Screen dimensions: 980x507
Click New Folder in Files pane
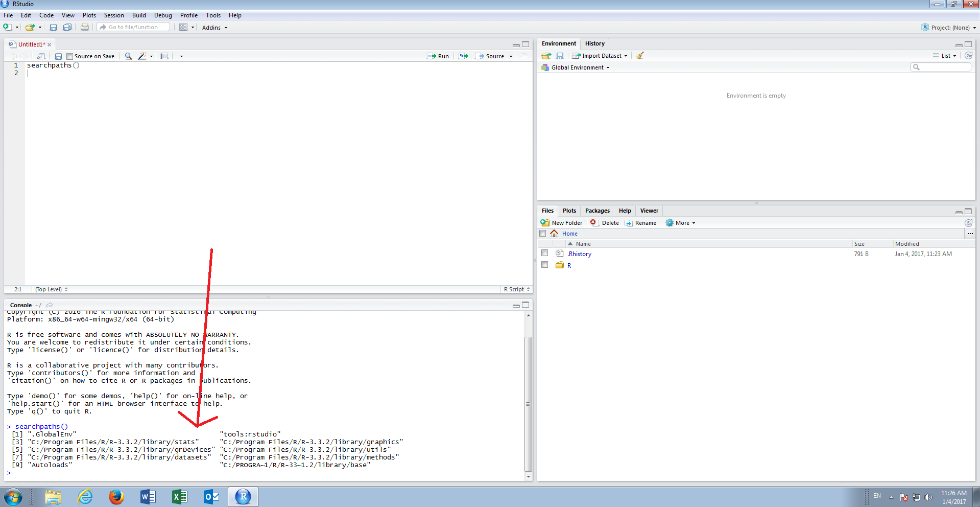coord(561,223)
